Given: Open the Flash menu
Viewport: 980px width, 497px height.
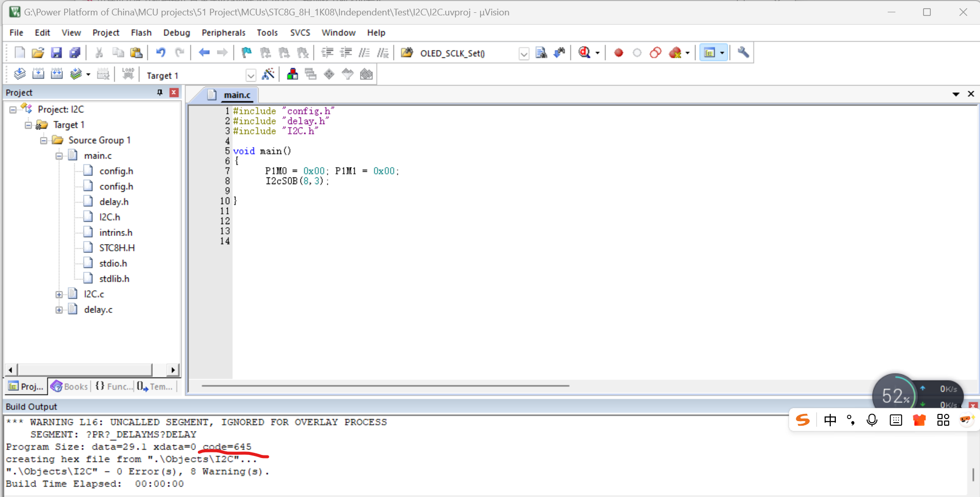Looking at the screenshot, I should coord(141,32).
